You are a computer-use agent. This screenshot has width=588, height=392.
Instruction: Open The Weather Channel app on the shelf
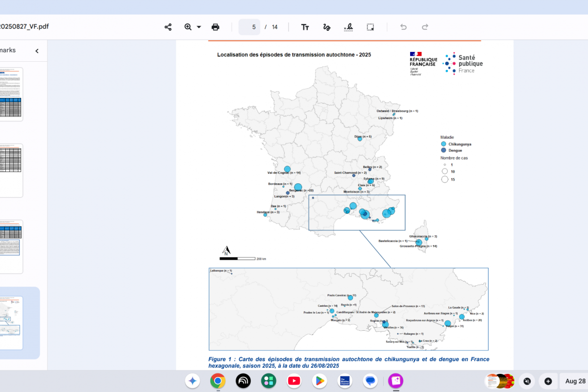pyautogui.click(x=345, y=380)
